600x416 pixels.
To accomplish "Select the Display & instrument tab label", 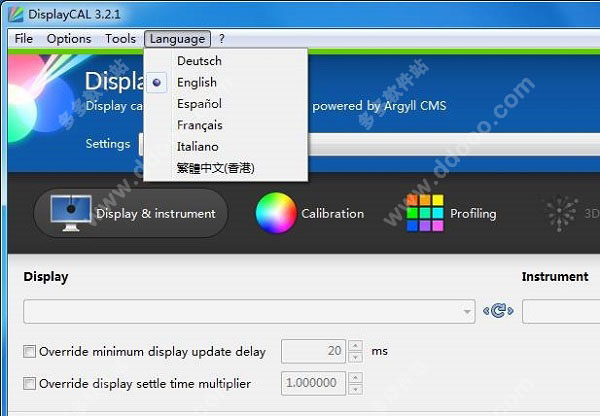I will [x=156, y=214].
